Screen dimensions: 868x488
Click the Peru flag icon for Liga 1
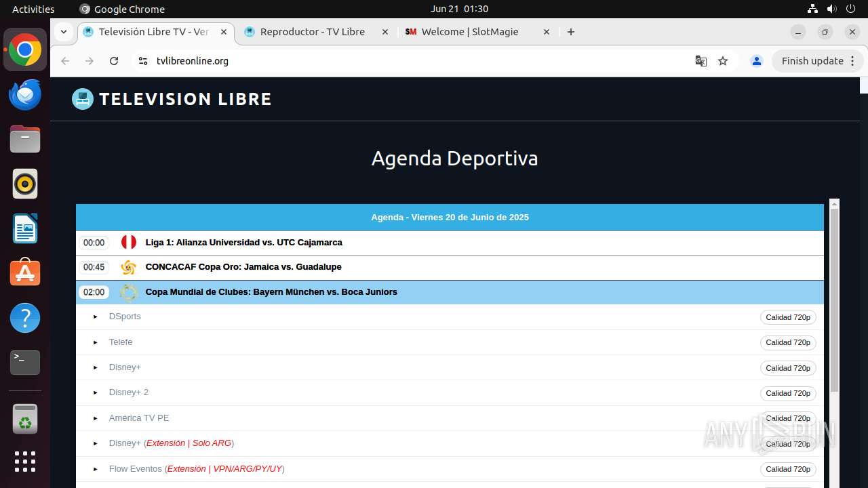pos(128,243)
